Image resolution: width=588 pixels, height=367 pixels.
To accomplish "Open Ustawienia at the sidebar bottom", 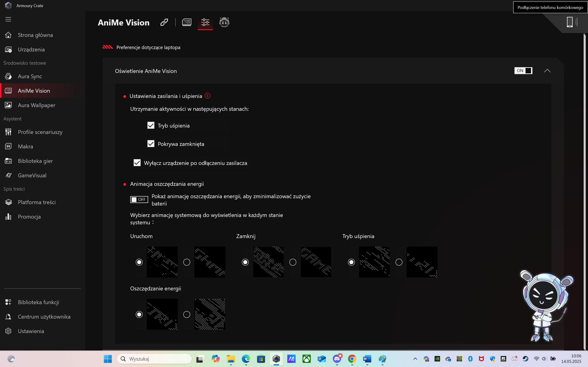I will [x=31, y=331].
